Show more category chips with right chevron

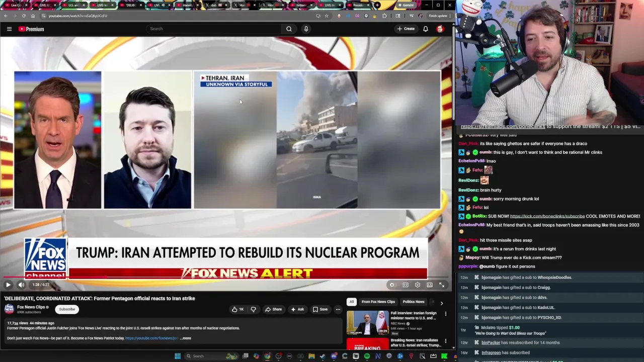click(x=441, y=303)
